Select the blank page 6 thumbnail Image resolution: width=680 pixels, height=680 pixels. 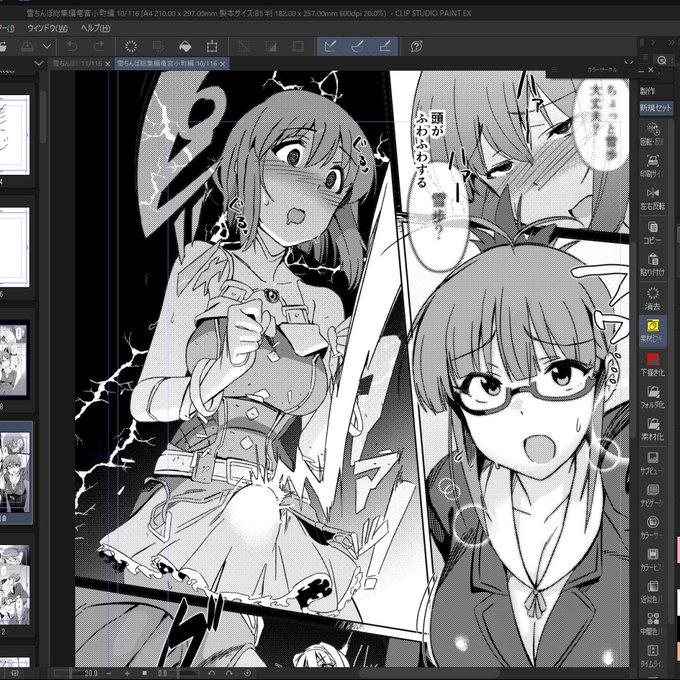click(14, 247)
